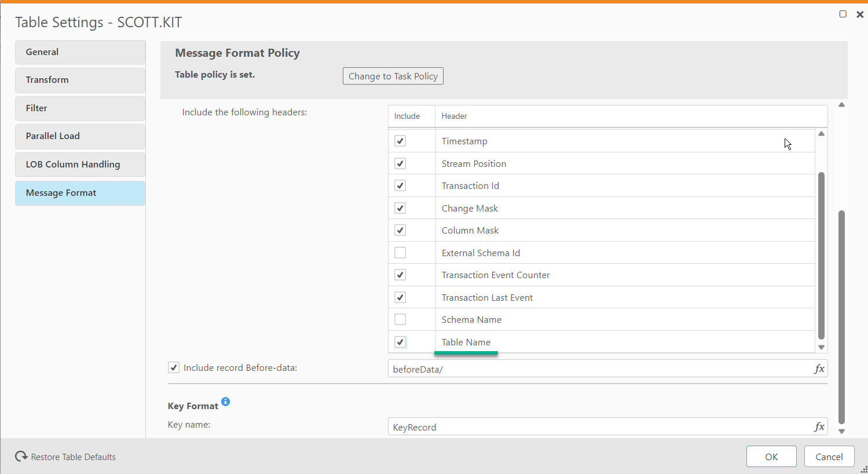This screenshot has width=868, height=474.
Task: Click the headers list scrollbar thumb
Action: pyautogui.click(x=821, y=255)
